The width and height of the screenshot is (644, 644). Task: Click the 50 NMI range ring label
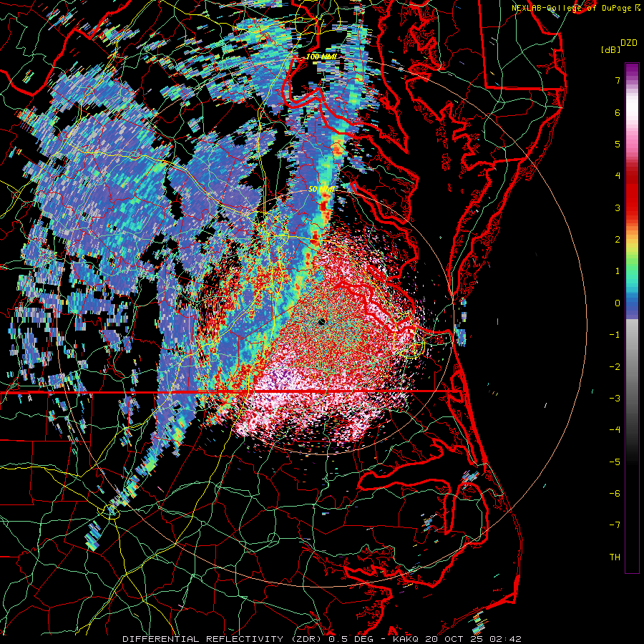[x=321, y=189]
